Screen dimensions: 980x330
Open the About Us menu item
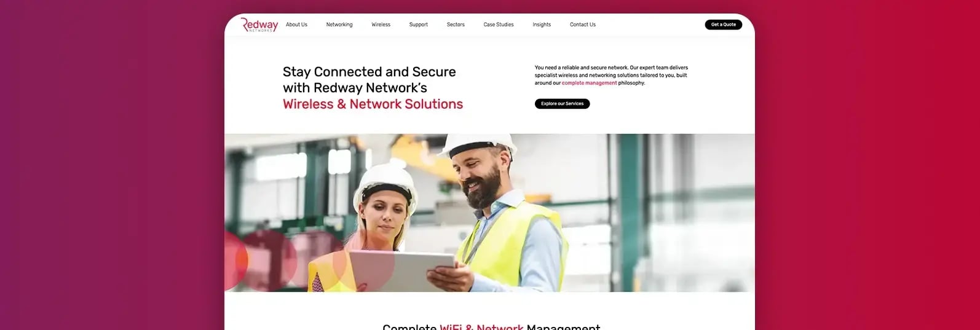click(x=296, y=25)
